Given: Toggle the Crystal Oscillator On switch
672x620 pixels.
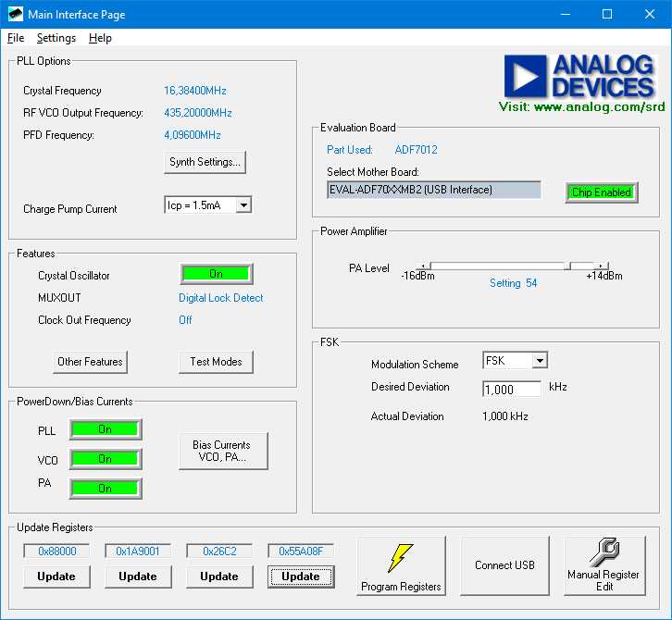Looking at the screenshot, I should pos(217,274).
